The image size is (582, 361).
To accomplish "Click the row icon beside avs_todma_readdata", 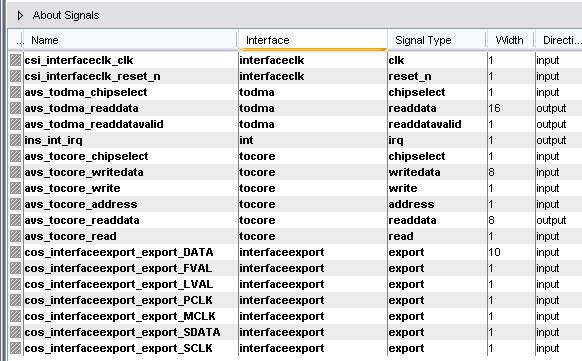I will (x=16, y=108).
